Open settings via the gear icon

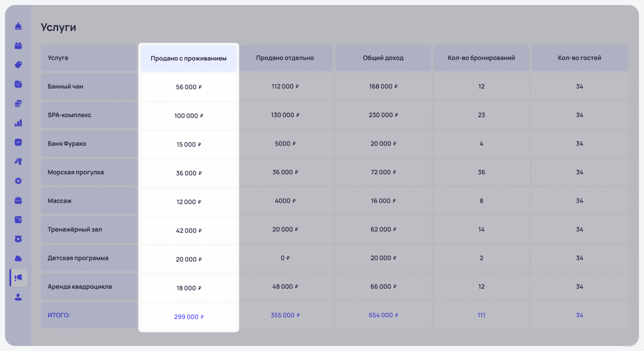click(18, 181)
